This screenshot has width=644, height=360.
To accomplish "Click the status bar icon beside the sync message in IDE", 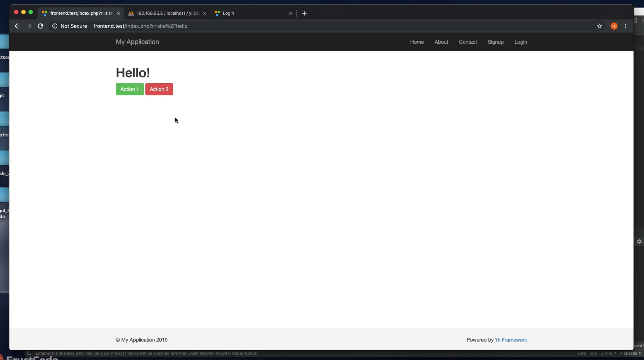I will (x=29, y=353).
